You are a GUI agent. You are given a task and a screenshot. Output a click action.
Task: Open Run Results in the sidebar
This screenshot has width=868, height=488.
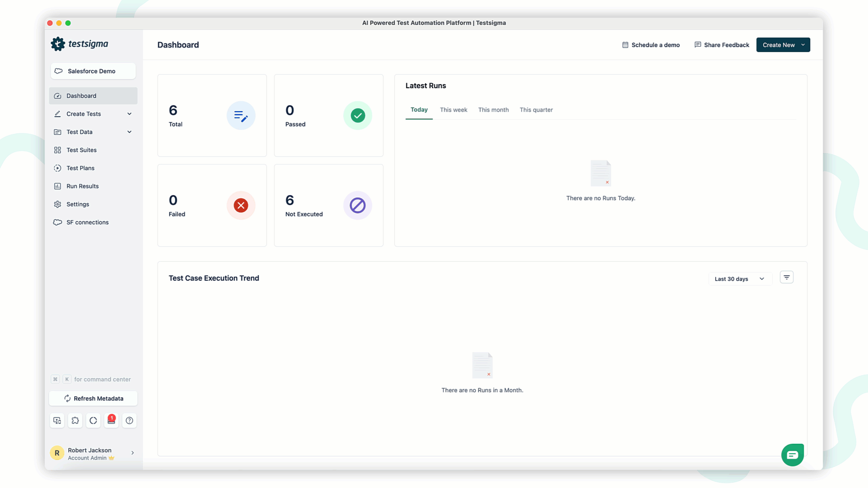click(93, 186)
